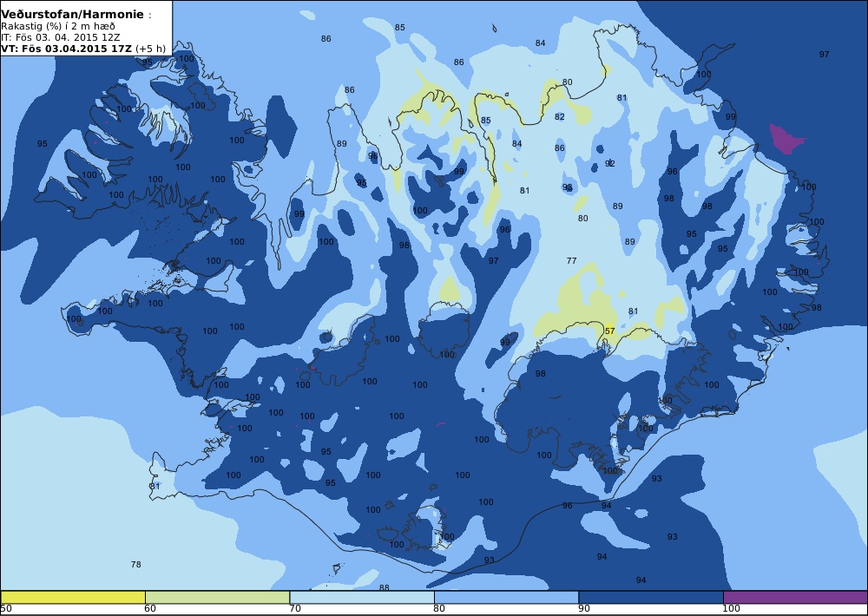Viewport: 868px width, 616px height.
Task: Click the legend label "90" under the color bar
Action: click(584, 609)
